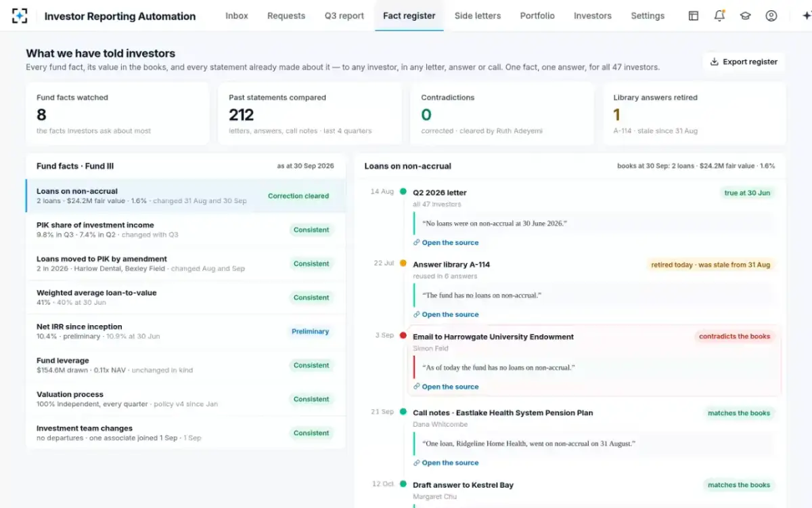Click the 'contradicts the books' tag
This screenshot has width=812, height=508.
(734, 336)
